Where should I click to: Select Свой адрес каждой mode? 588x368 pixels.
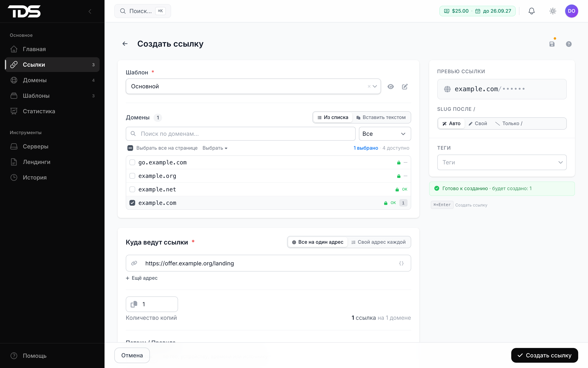379,242
